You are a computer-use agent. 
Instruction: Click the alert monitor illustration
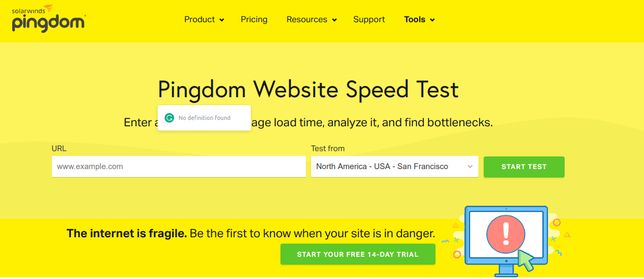[x=505, y=240]
